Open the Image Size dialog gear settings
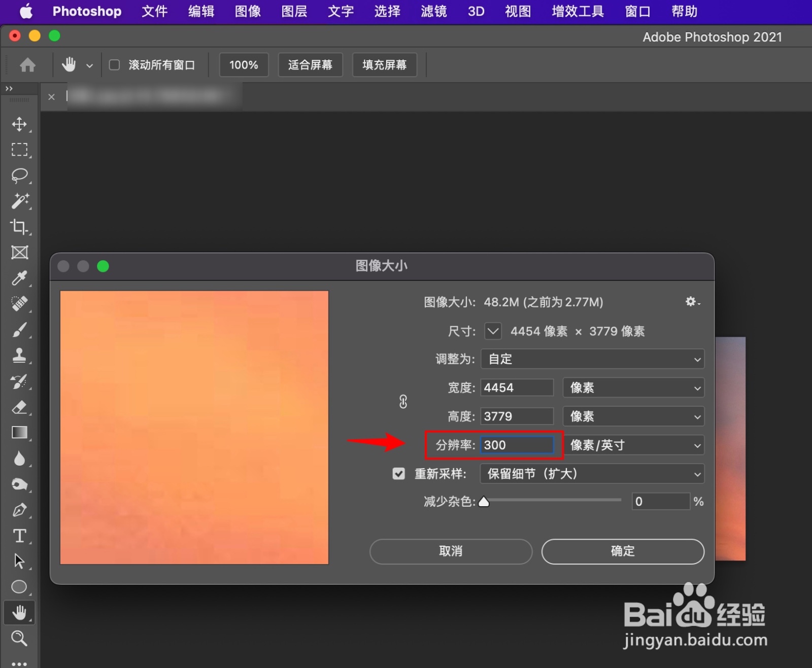 pos(692,302)
